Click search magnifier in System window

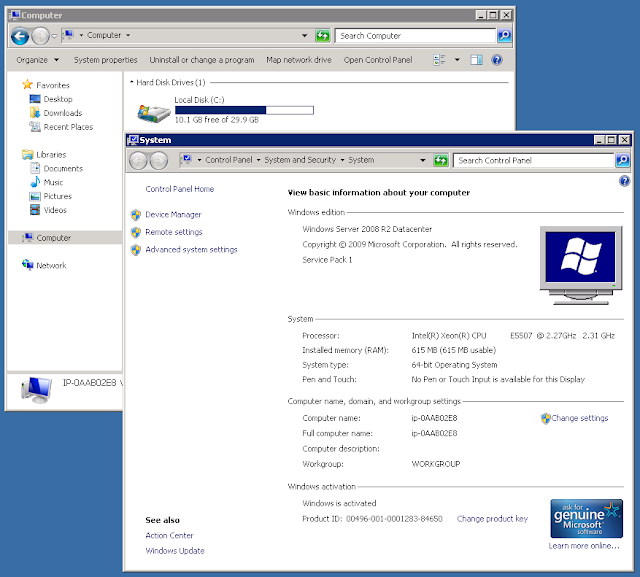pyautogui.click(x=622, y=160)
